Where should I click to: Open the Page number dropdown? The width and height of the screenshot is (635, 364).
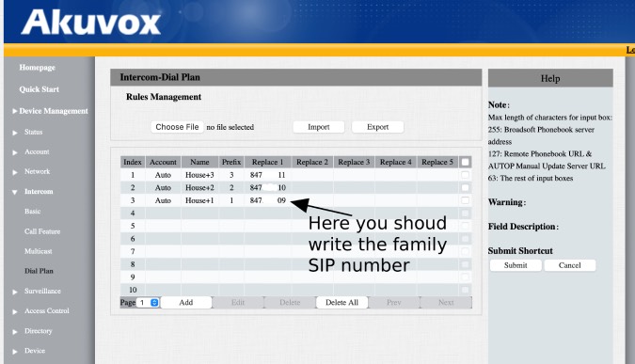coord(148,303)
